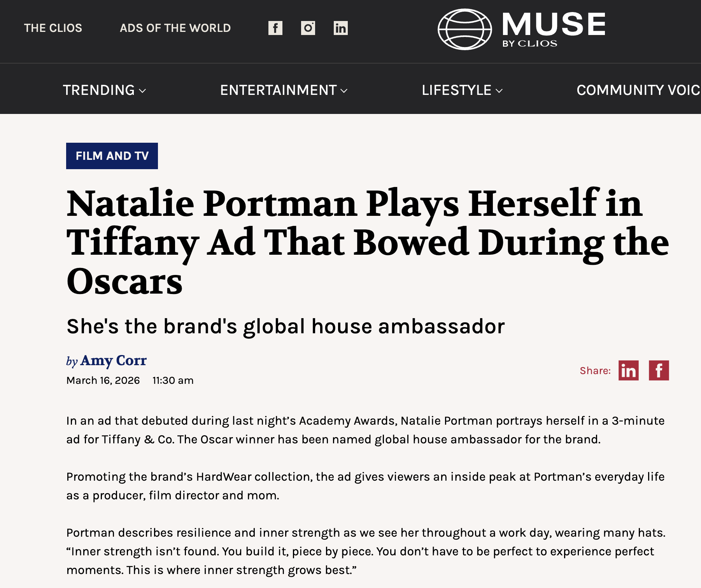
Task: Visit ADS OF THE WORLD
Action: pos(175,28)
